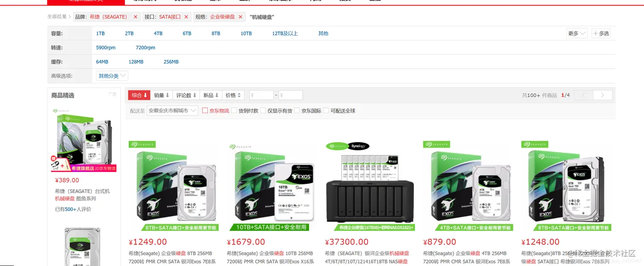Image resolution: width=644 pixels, height=266 pixels.
Task: Filter speed by 7200rpm
Action: [x=145, y=48]
